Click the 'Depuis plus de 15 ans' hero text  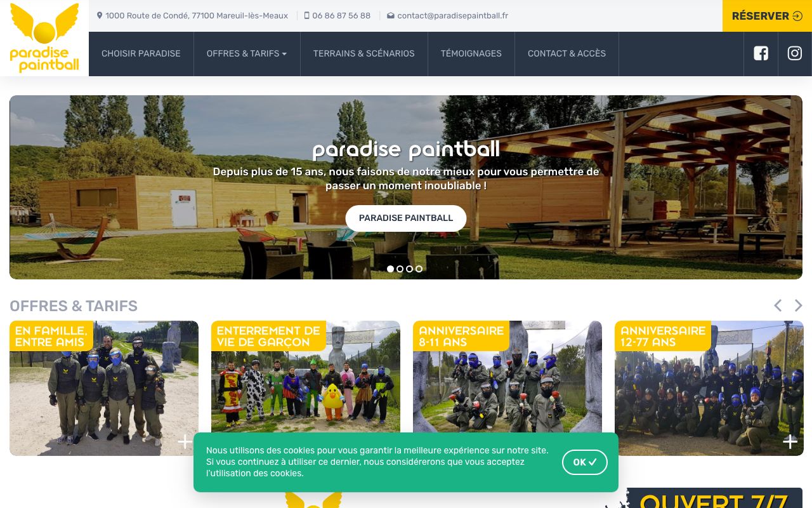(406, 178)
